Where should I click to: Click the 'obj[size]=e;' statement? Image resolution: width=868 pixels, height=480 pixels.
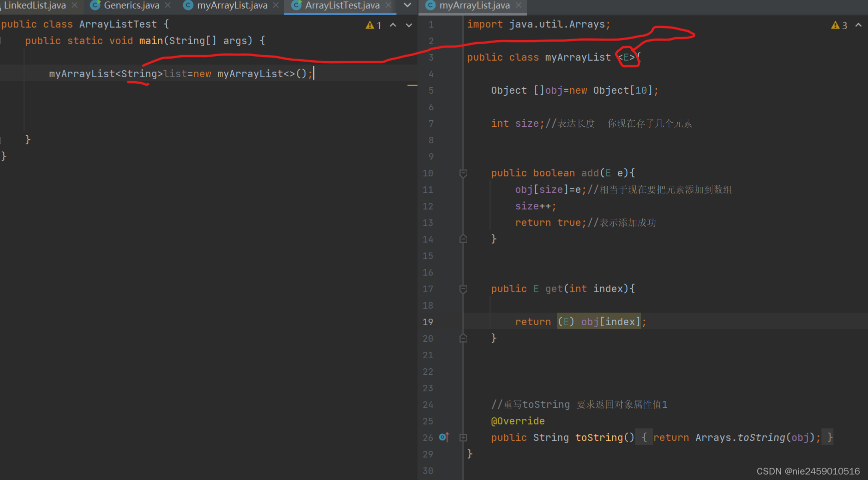point(551,190)
